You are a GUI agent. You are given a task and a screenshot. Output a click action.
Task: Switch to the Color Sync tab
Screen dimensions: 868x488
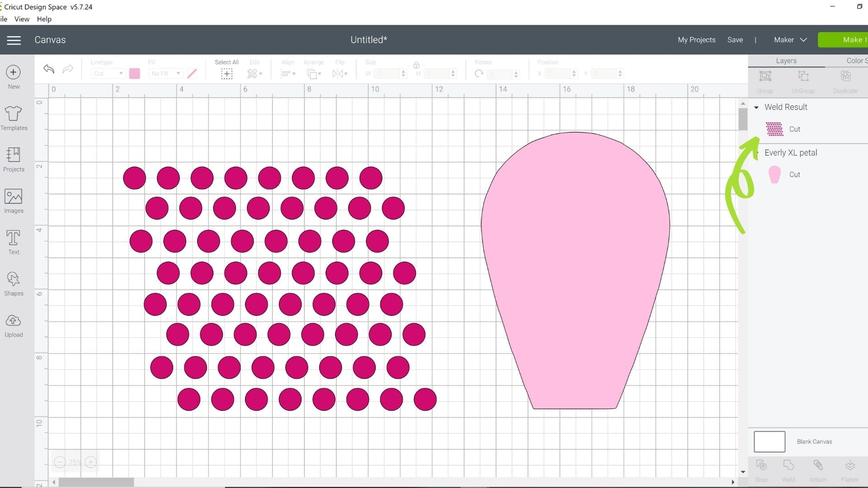pos(856,60)
